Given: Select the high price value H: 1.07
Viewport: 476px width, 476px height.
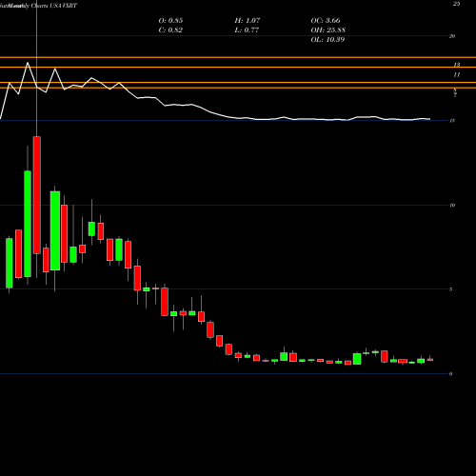Looking at the screenshot, I should 248,21.
